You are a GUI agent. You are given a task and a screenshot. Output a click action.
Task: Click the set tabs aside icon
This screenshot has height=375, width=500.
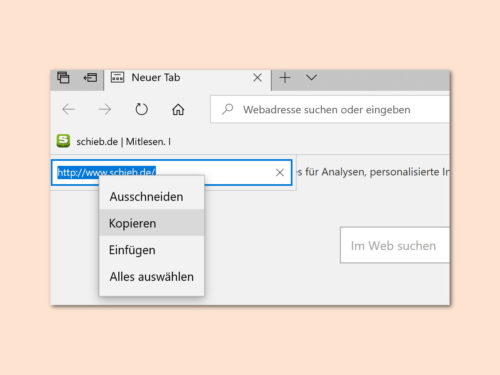coord(90,78)
